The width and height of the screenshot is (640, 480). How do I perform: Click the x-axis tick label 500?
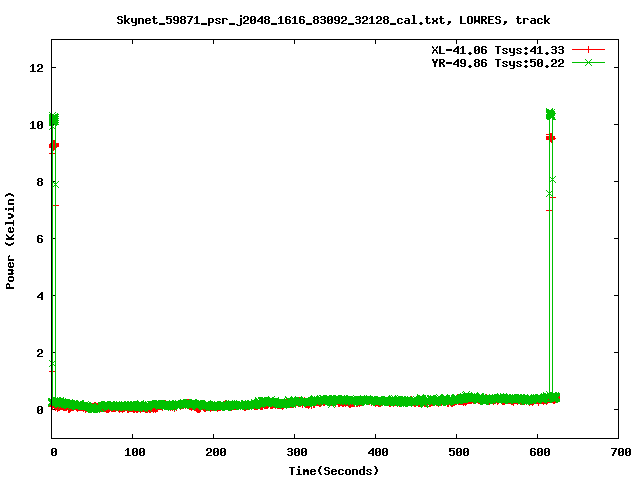(459, 452)
